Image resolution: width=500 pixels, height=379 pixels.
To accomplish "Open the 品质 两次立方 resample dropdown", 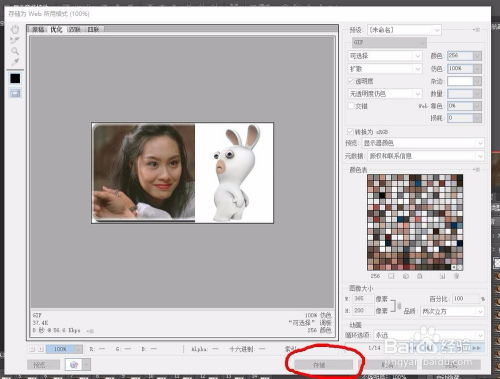I will click(452, 311).
